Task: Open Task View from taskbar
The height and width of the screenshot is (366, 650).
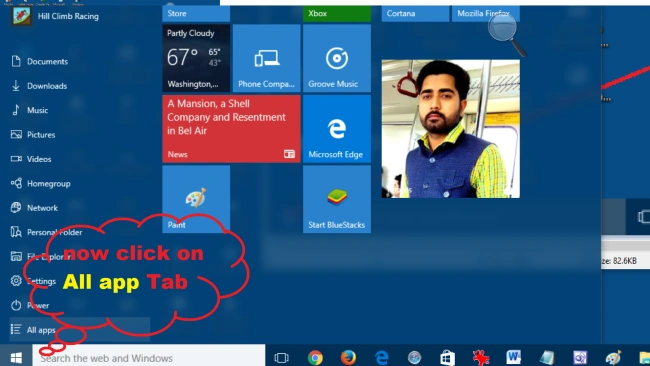Action: [x=281, y=357]
